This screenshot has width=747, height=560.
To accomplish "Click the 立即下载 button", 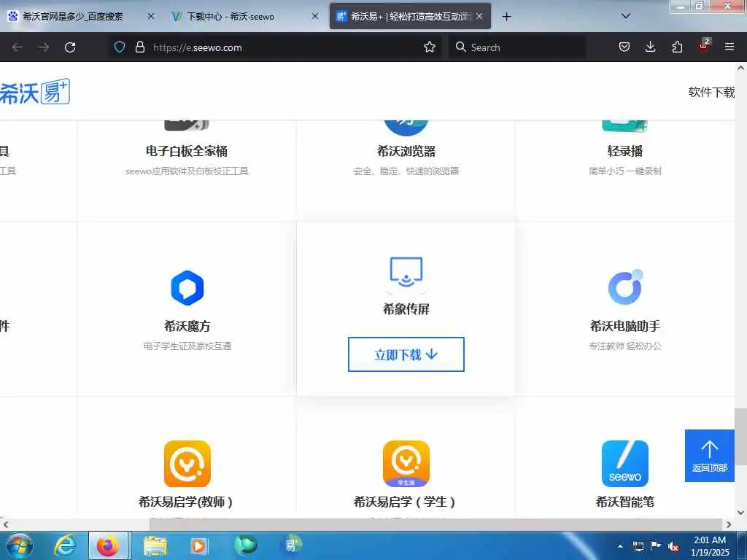I will point(406,354).
